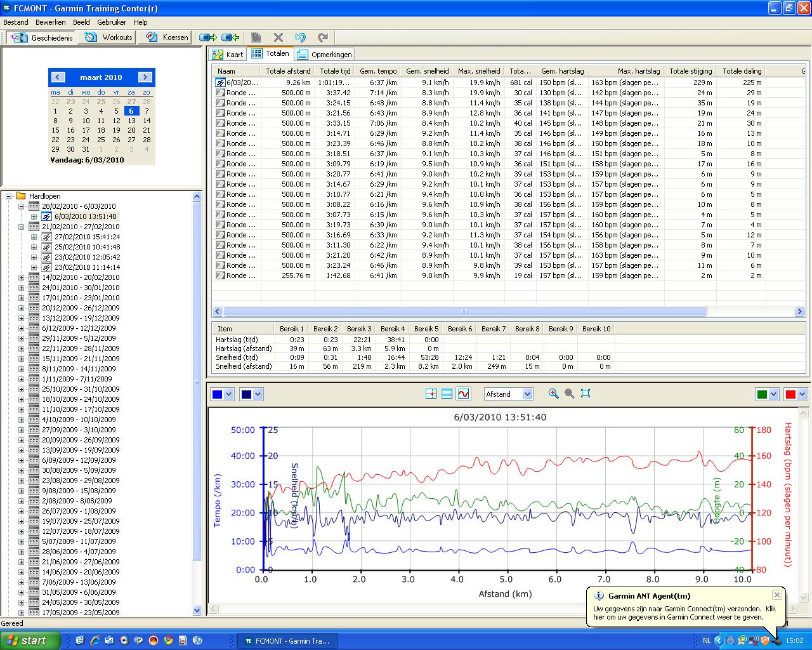Image resolution: width=812 pixels, height=650 pixels.
Task: Open the dark navy series dropdown
Action: point(258,394)
